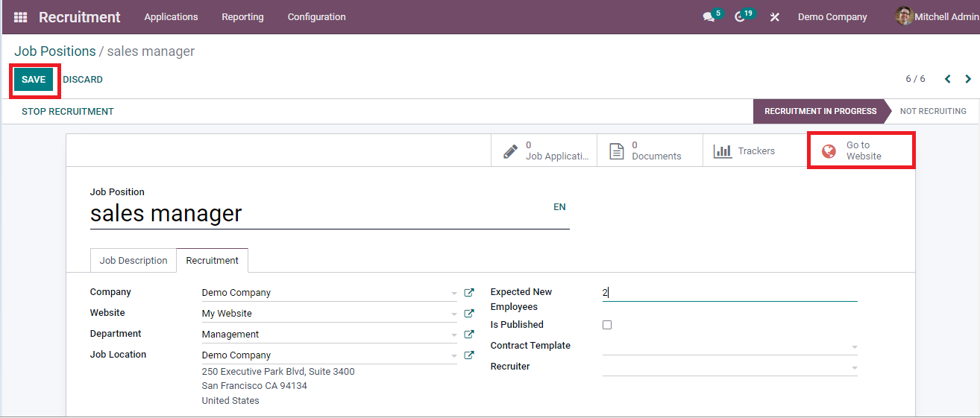This screenshot has height=418, width=980.
Task: Open the apps grid menu icon
Action: [x=20, y=16]
